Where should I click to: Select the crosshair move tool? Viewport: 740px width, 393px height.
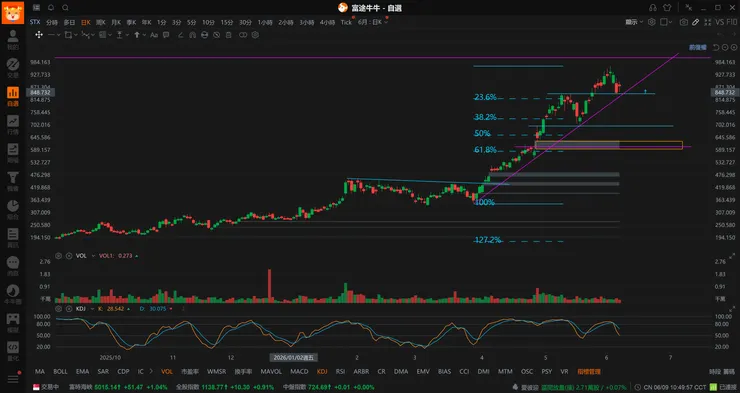point(39,35)
